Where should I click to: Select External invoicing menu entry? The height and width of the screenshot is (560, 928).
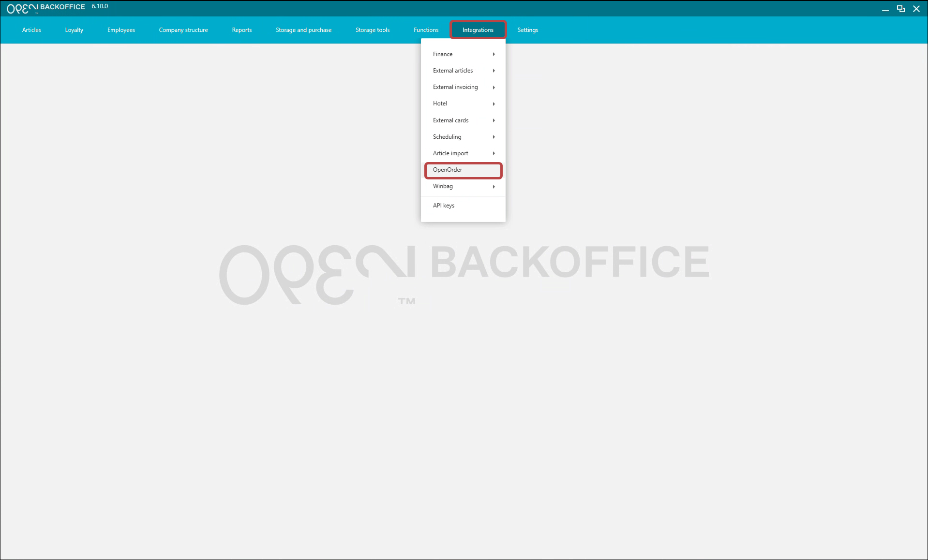point(463,87)
